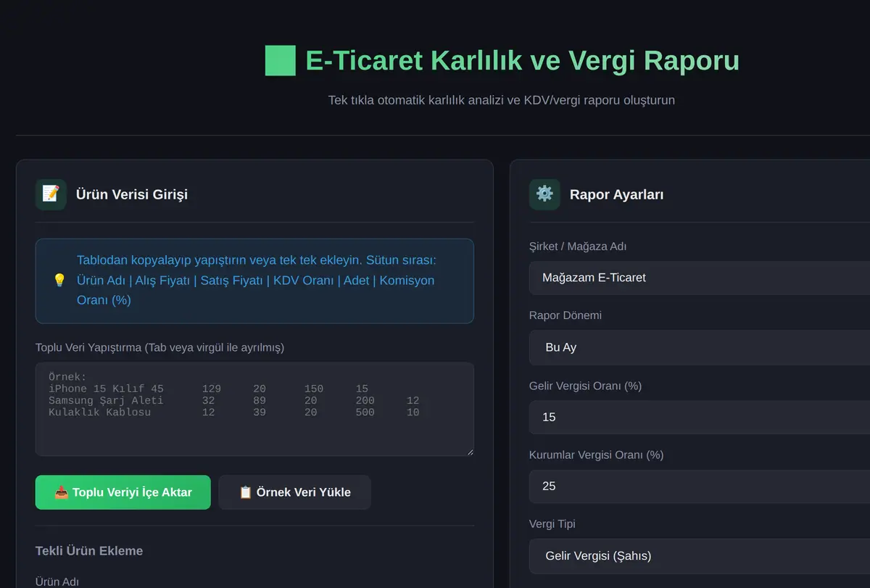Click the Şirket / Mağaza Adı field

click(700, 278)
